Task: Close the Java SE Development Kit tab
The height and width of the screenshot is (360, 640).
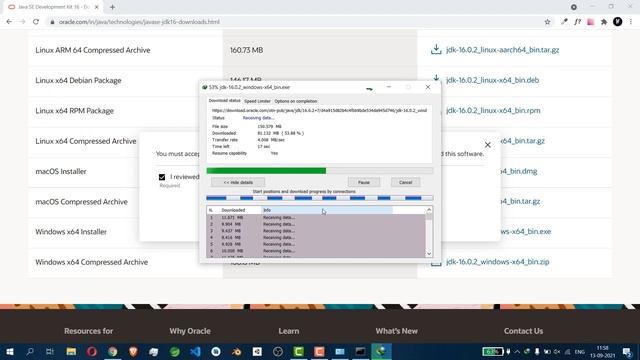Action: click(x=97, y=7)
